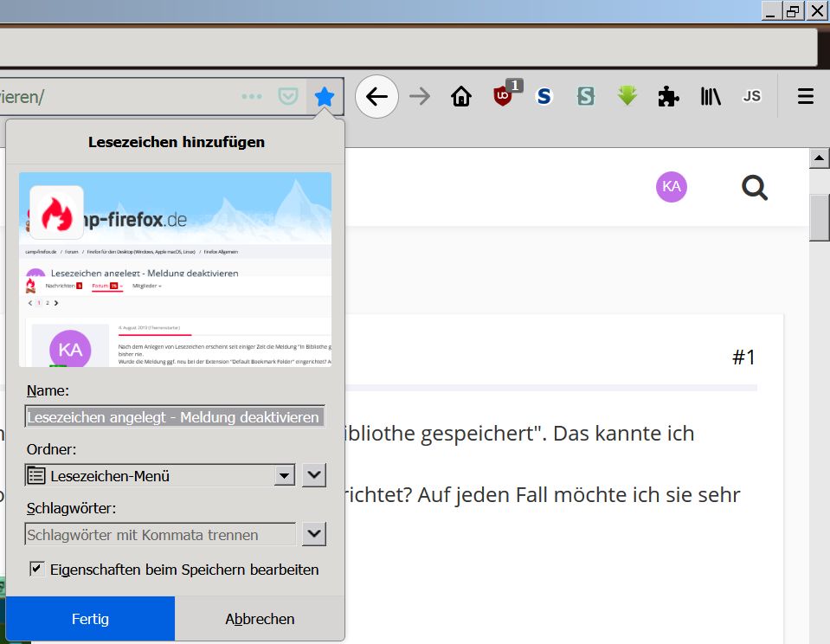This screenshot has height=644, width=830.
Task: Open the puzzle piece extensions icon
Action: 668,96
